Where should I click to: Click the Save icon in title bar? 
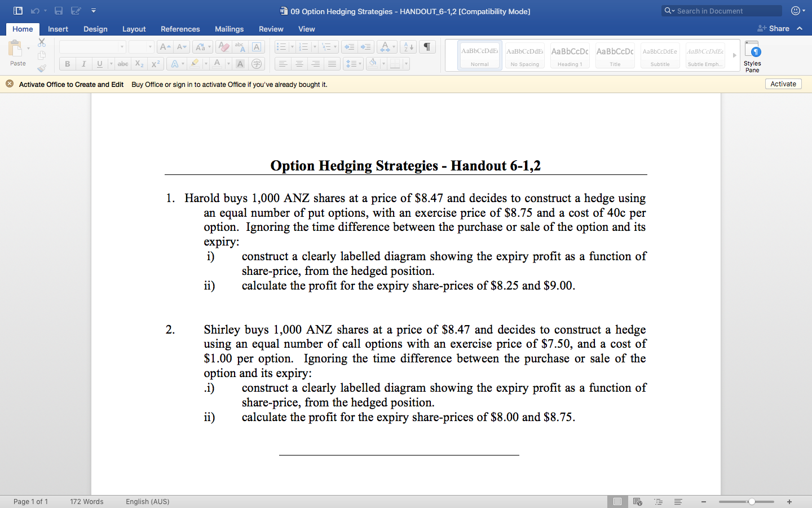(59, 11)
